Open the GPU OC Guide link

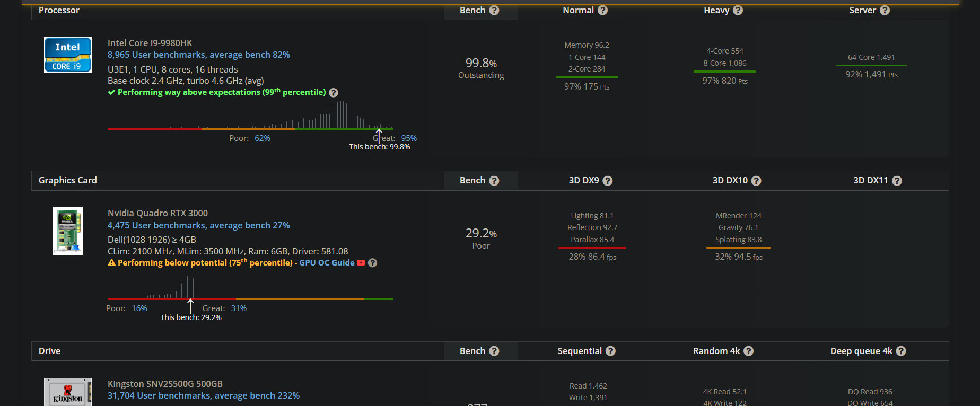click(327, 263)
